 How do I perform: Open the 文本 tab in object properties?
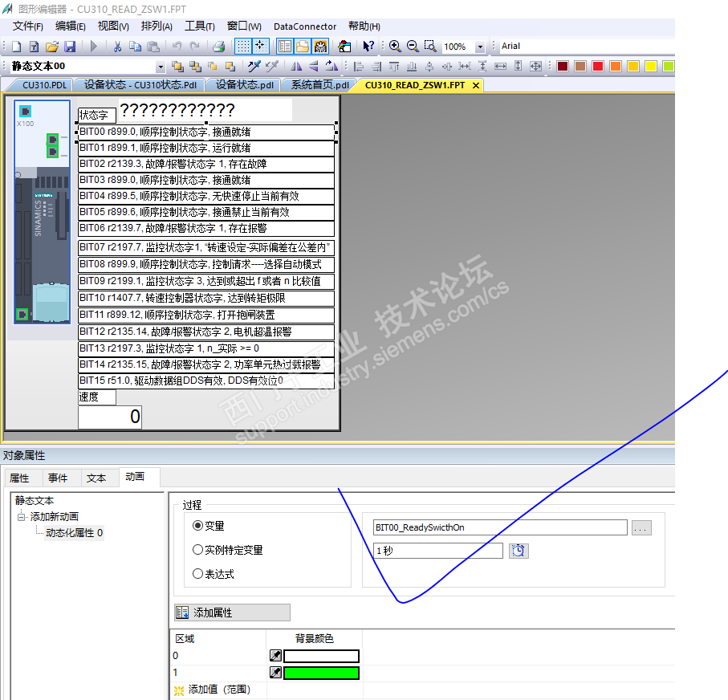tap(96, 478)
